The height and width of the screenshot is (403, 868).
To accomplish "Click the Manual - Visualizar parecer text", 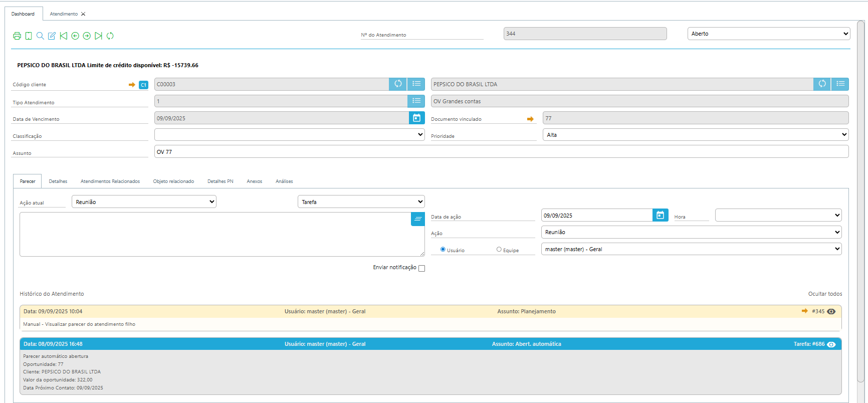I will coord(79,324).
